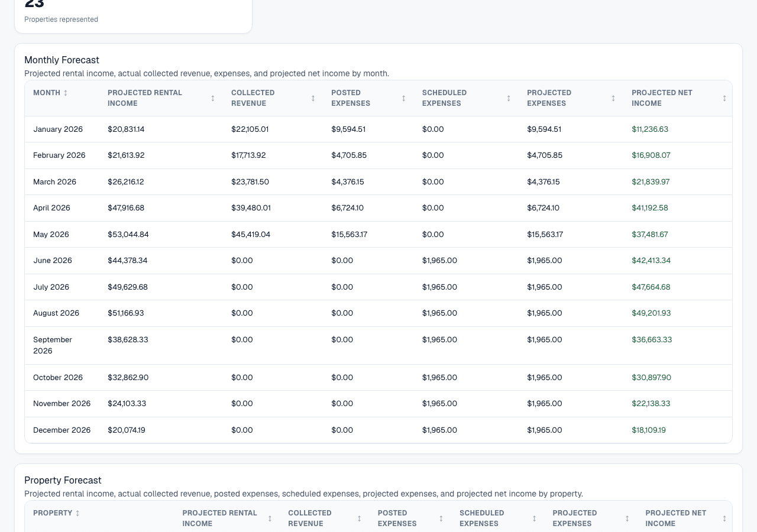The width and height of the screenshot is (757, 532).
Task: Select the July 2026 row label
Action: pos(51,287)
